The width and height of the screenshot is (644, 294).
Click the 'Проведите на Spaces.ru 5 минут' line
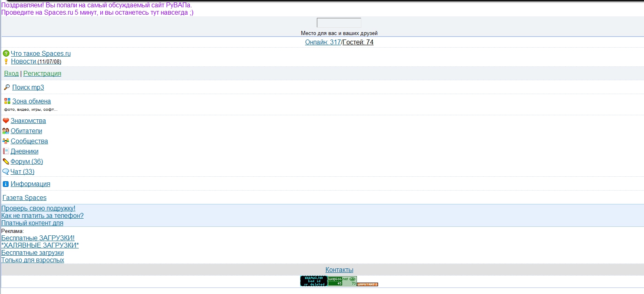97,12
